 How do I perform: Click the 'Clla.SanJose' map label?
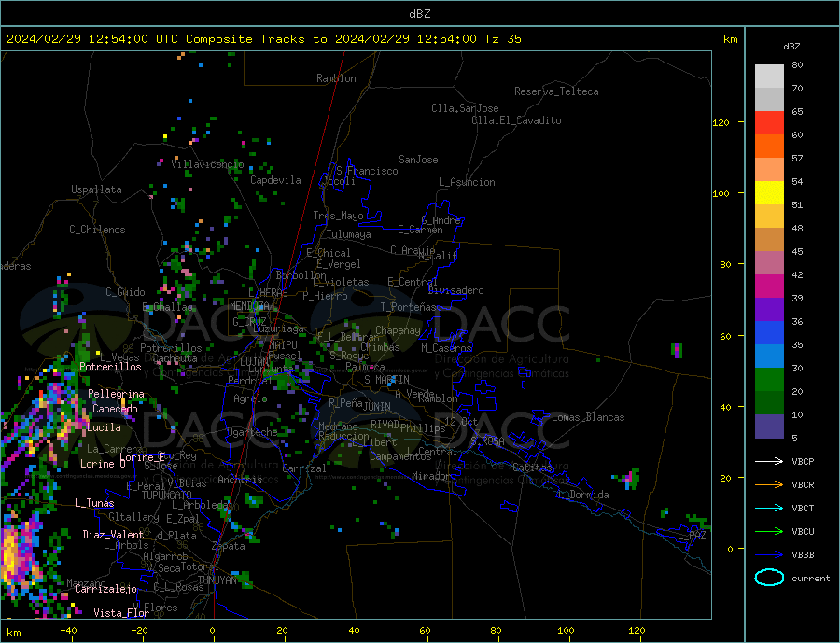click(465, 108)
